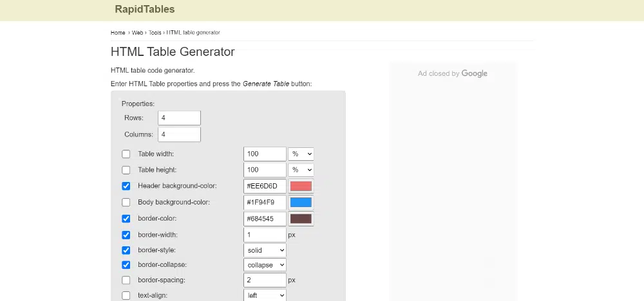The width and height of the screenshot is (644, 301).
Task: Uncheck the Header background-color checkbox
Action: [126, 187]
